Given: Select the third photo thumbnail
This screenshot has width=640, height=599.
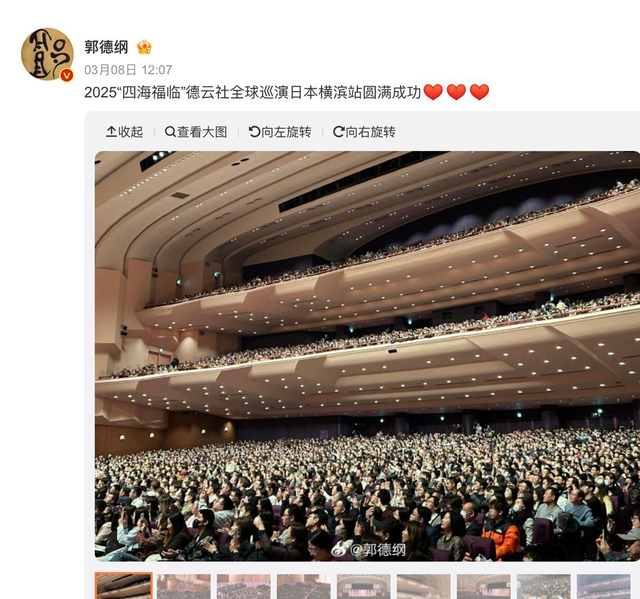Looking at the screenshot, I should (x=244, y=586).
